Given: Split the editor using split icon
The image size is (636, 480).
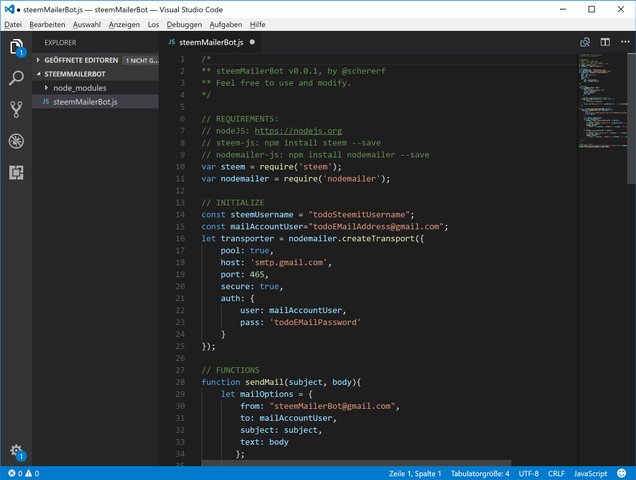Looking at the screenshot, I should coord(605,42).
